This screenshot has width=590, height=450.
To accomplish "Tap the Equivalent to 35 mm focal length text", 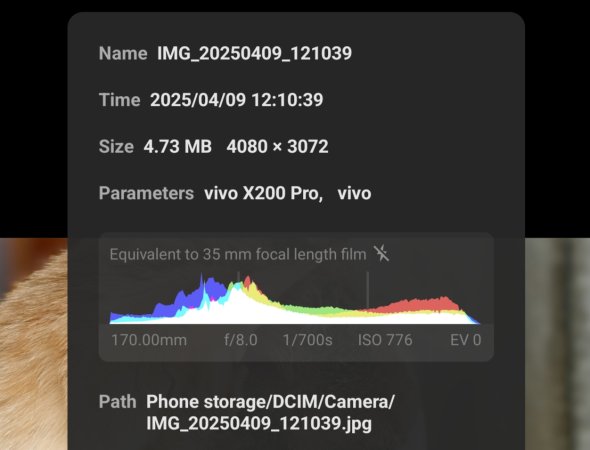I will (x=238, y=254).
